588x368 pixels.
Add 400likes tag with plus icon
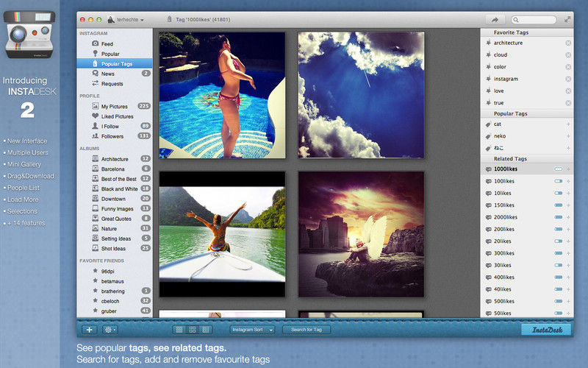[568, 277]
